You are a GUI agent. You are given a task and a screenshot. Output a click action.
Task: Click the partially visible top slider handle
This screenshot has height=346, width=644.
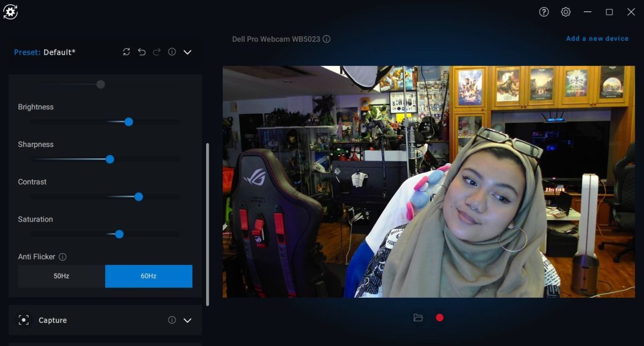tap(100, 84)
